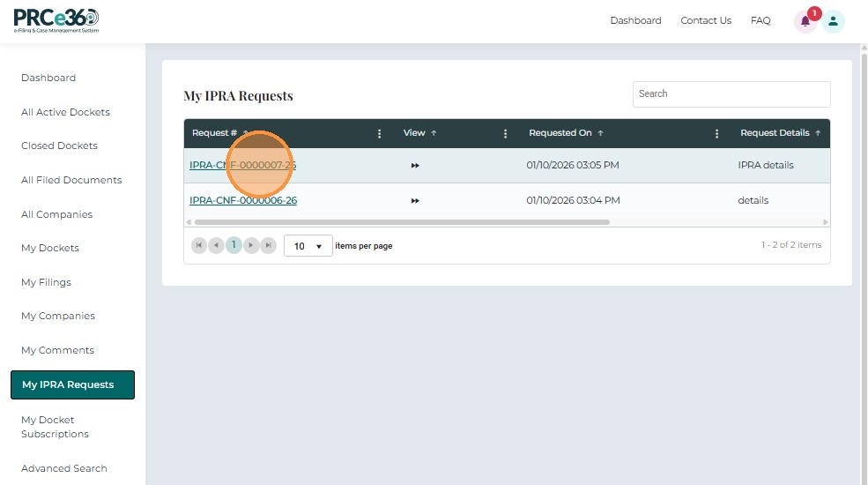868x485 pixels.
Task: Select All Active Dockets in sidebar
Action: pyautogui.click(x=65, y=112)
